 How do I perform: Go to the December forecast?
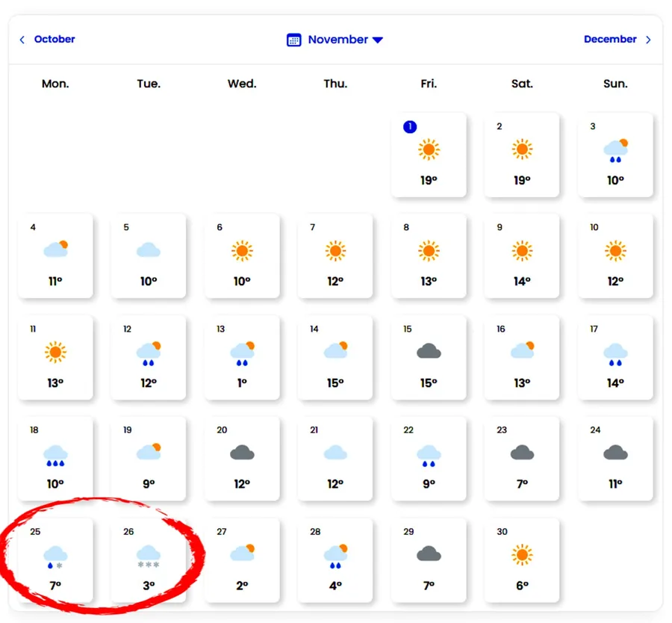click(x=610, y=40)
